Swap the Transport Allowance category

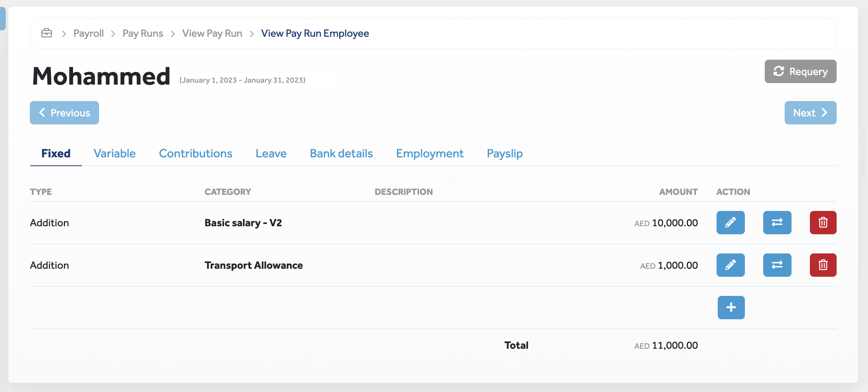[x=777, y=265]
